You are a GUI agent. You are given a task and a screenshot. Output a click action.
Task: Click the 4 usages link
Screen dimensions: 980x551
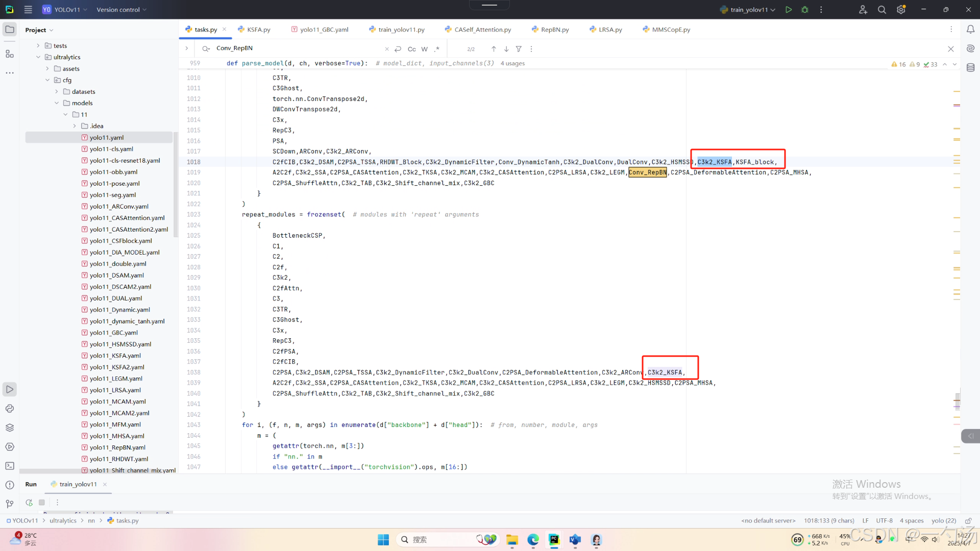click(512, 63)
